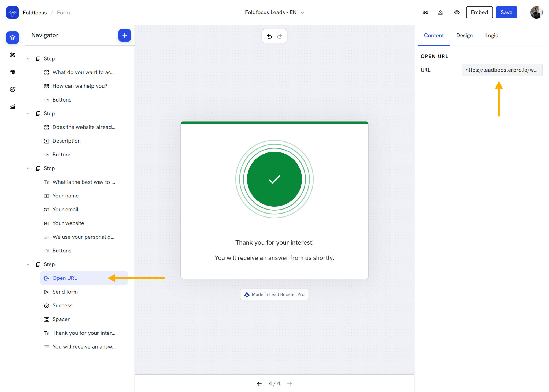
Task: Click the layers Navigator sidebar icon
Action: click(13, 38)
